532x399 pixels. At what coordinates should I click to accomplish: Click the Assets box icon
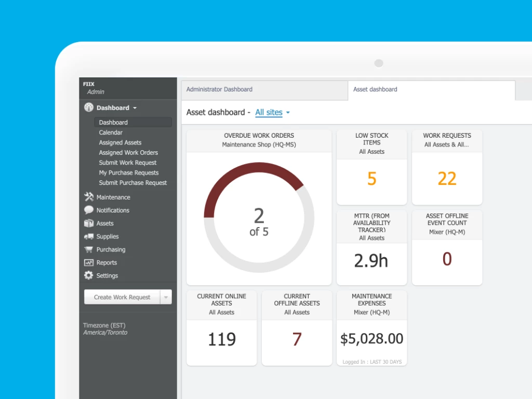pyautogui.click(x=88, y=223)
